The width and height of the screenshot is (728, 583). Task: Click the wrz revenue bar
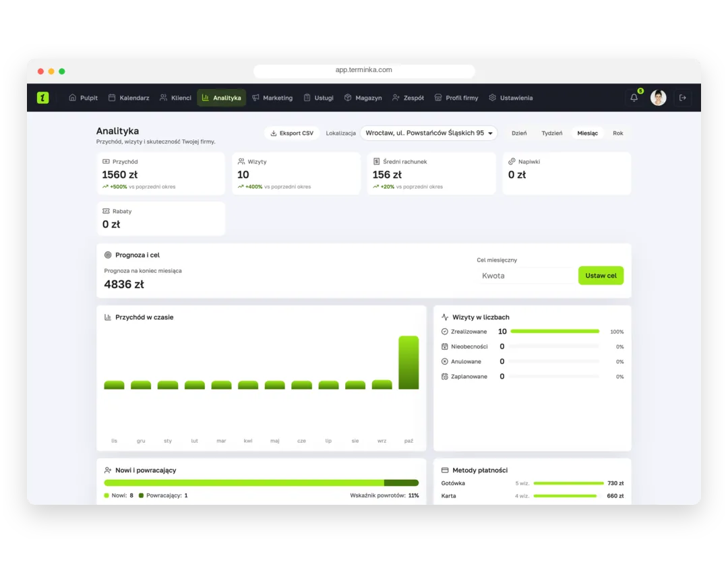click(382, 384)
